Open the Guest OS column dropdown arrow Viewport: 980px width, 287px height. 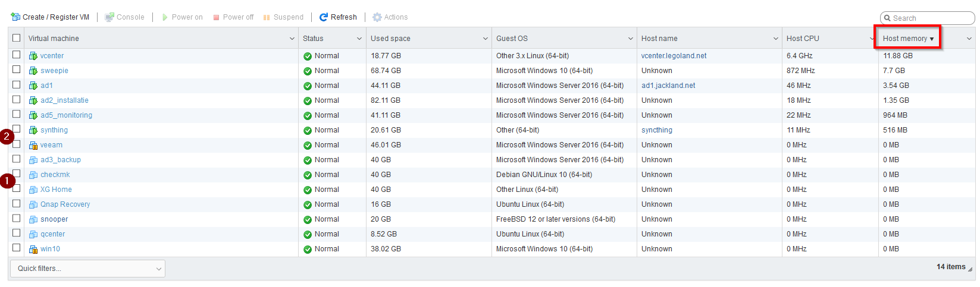tap(630, 39)
